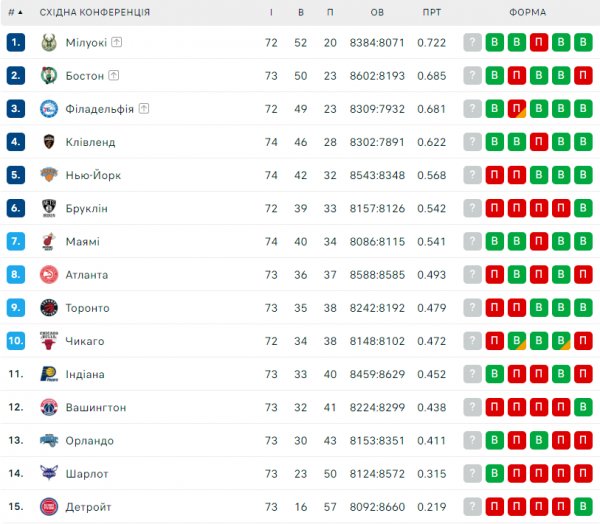This screenshot has height=524, width=600.
Task: Sort table by ПРТ column
Action: (x=431, y=12)
